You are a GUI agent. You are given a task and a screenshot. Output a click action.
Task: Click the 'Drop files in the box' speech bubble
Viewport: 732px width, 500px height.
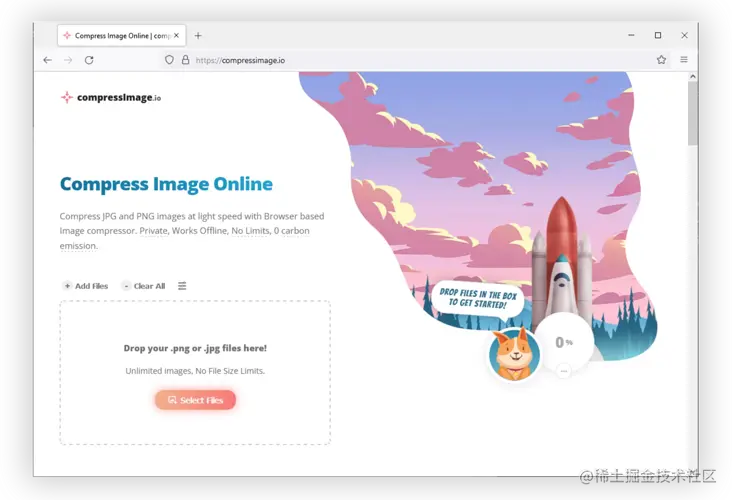pyautogui.click(x=478, y=299)
